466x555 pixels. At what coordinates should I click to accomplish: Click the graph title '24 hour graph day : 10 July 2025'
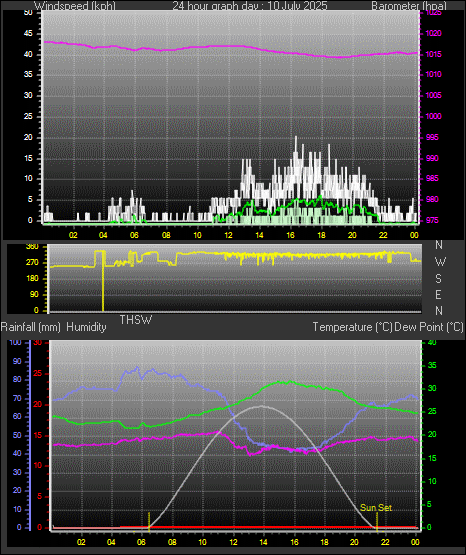coord(250,6)
